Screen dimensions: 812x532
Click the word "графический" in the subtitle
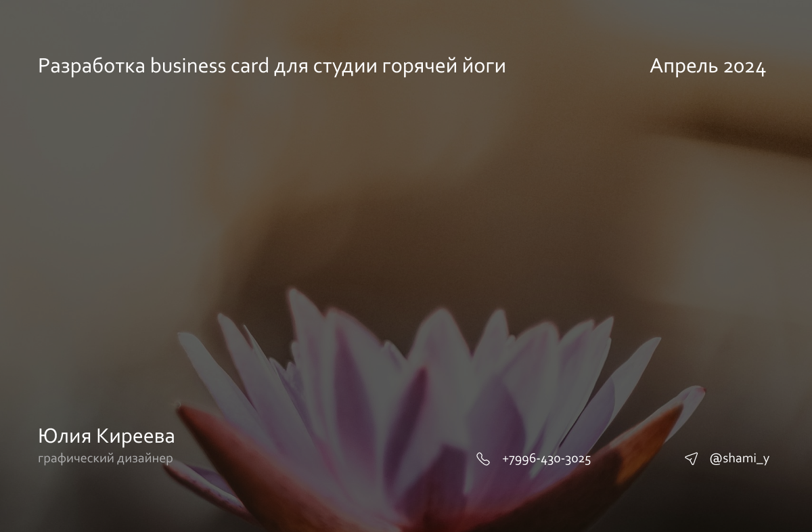(76, 459)
